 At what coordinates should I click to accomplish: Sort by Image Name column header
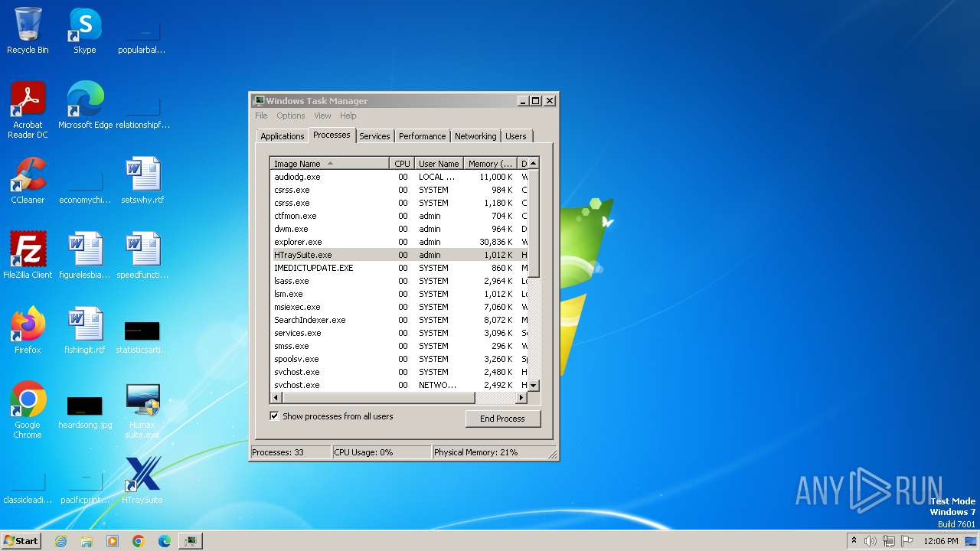(330, 163)
